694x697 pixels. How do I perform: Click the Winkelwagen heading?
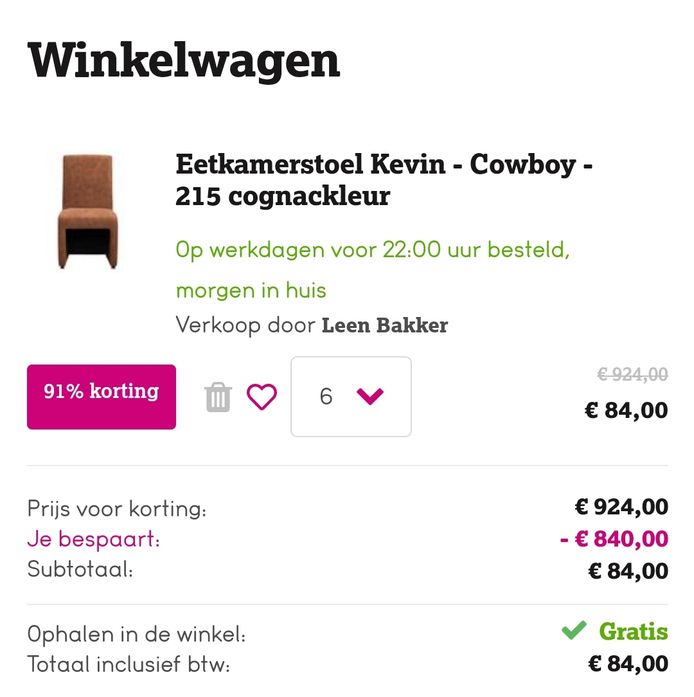(184, 61)
